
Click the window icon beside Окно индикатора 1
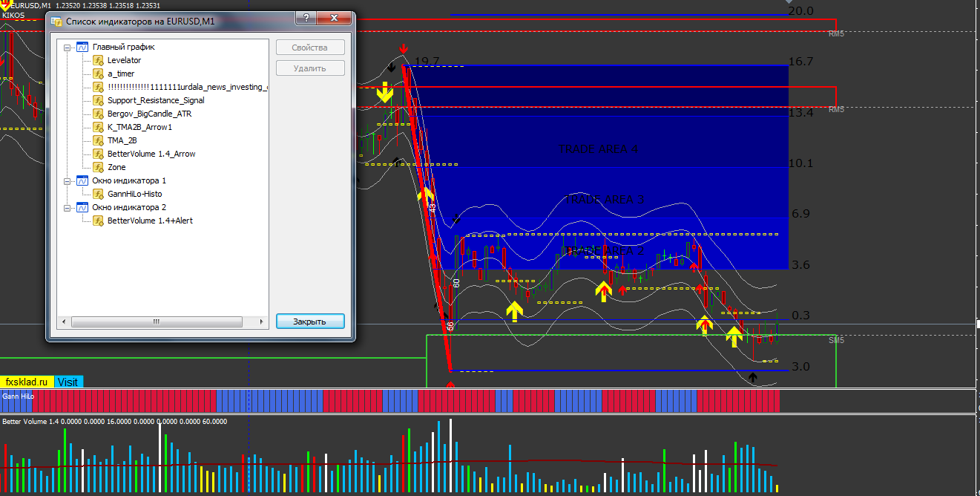(82, 180)
